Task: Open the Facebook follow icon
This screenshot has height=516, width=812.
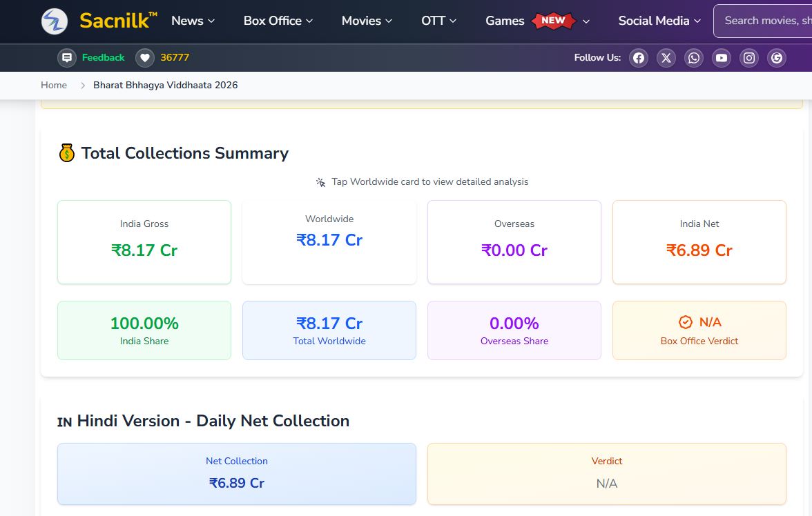Action: coord(639,57)
